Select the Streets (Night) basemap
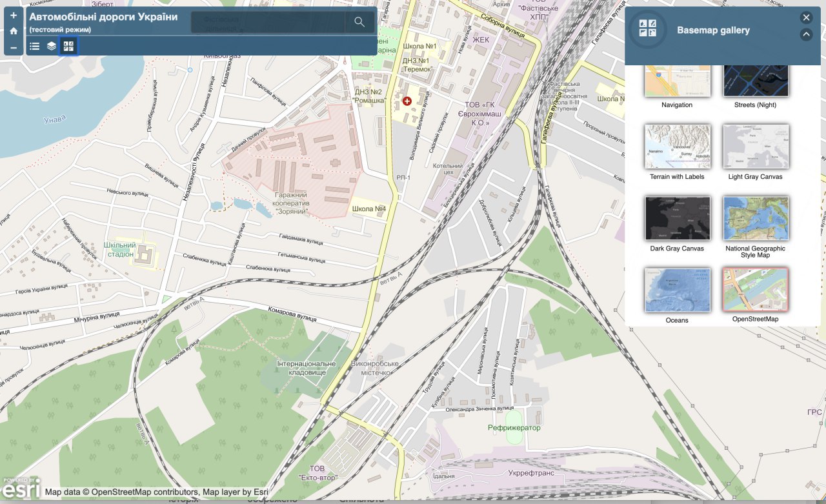Image resolution: width=826 pixels, height=504 pixels. point(756,81)
